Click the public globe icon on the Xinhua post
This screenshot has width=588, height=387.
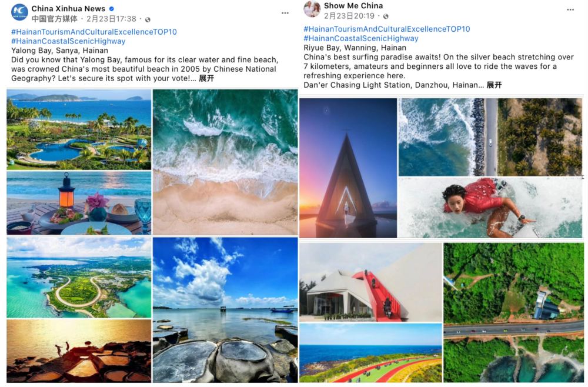[x=148, y=19]
